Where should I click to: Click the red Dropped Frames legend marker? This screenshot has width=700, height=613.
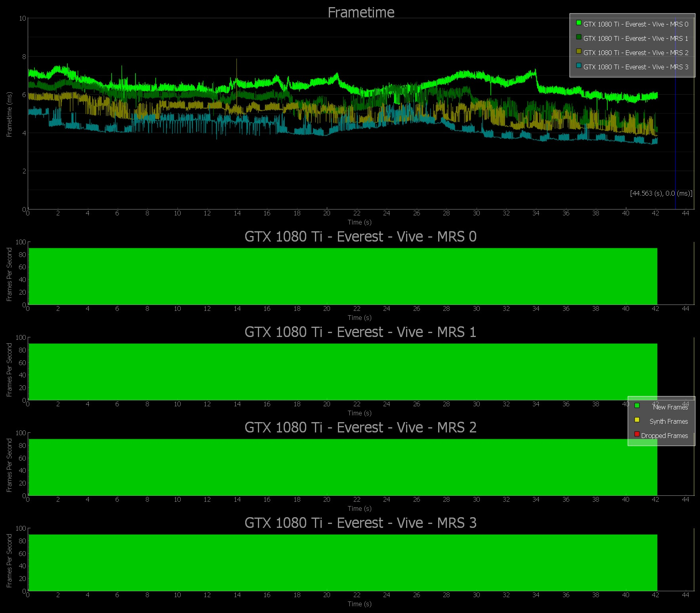(637, 434)
